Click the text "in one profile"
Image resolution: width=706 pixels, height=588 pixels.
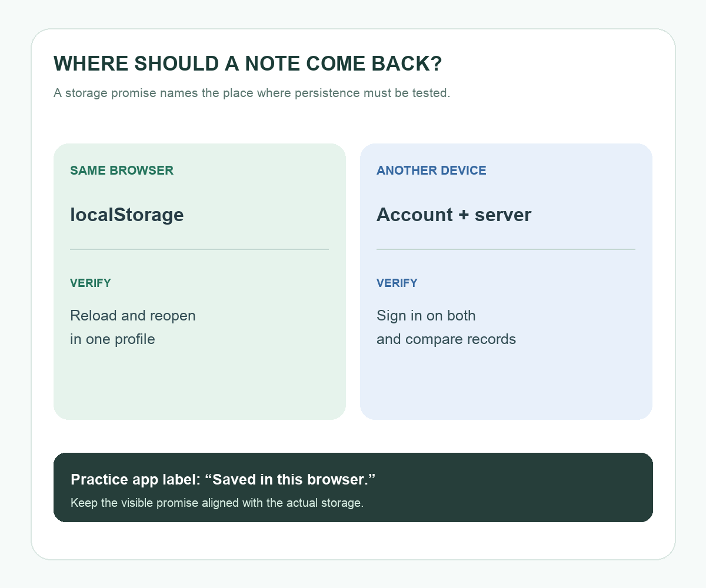112,339
